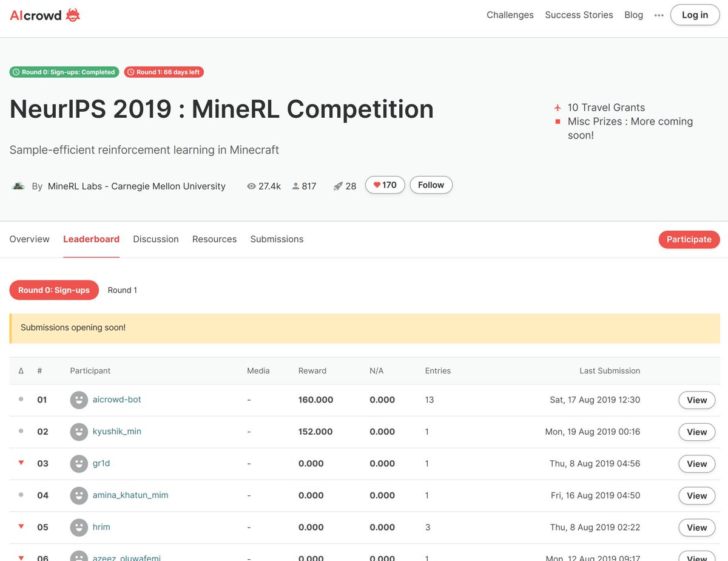Click hrim avatar icon
The height and width of the screenshot is (561, 728).
[x=79, y=527]
